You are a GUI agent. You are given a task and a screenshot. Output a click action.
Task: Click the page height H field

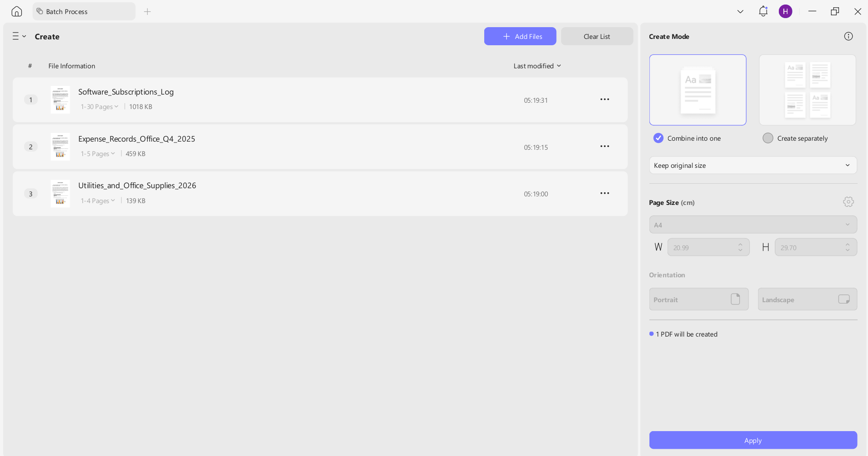(x=816, y=247)
